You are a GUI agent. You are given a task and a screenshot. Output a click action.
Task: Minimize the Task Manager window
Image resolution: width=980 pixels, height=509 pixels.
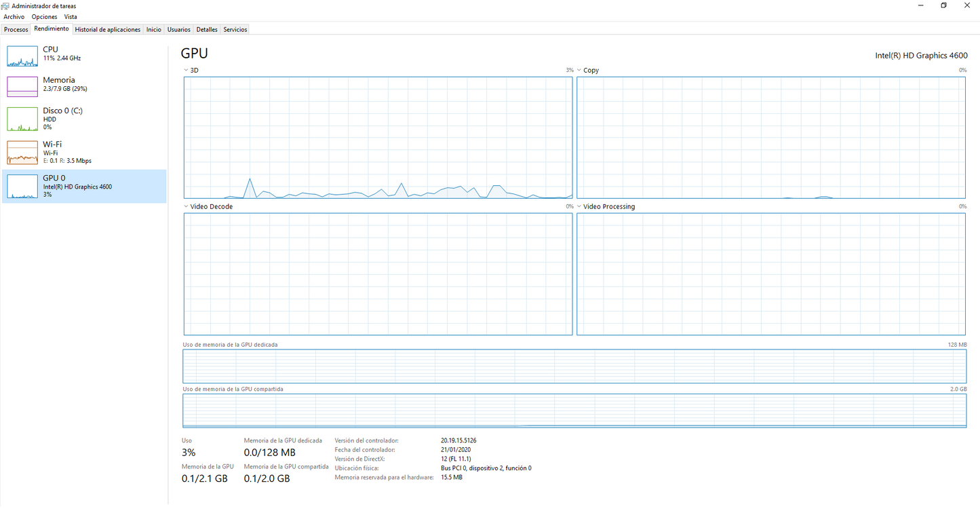(920, 5)
